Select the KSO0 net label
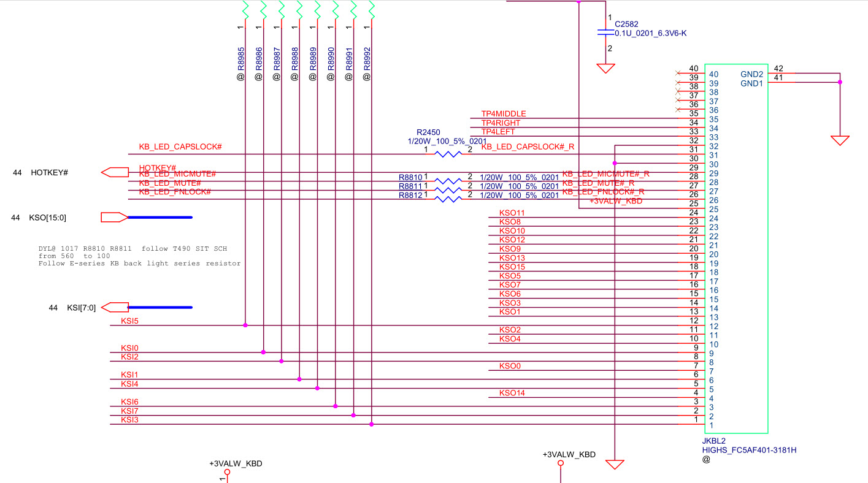Screen dimensions: 868x483 [510, 366]
